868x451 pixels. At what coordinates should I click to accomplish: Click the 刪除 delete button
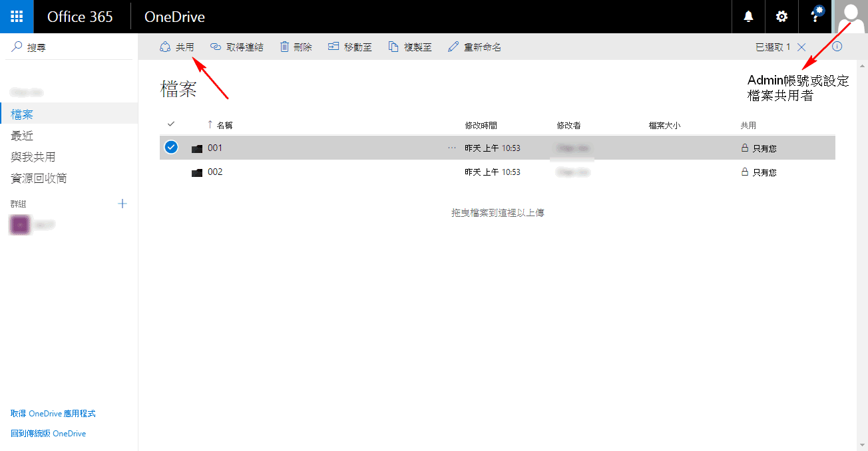point(296,47)
